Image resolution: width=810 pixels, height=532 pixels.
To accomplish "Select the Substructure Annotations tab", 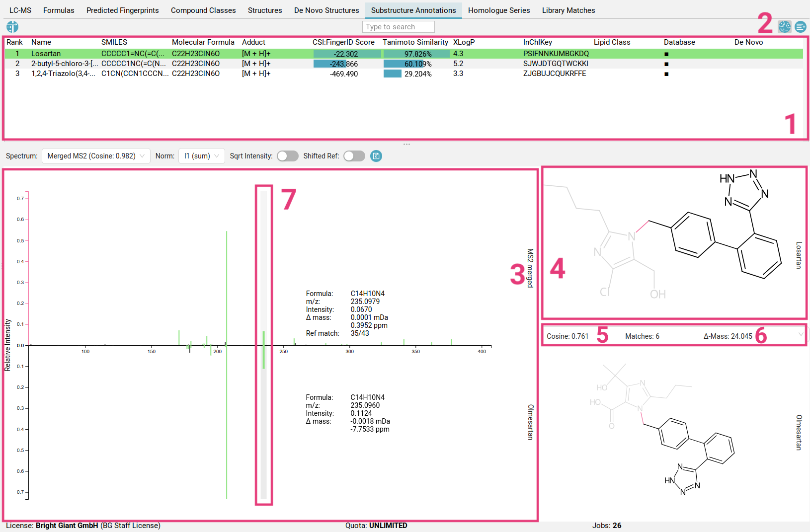I will [x=413, y=10].
